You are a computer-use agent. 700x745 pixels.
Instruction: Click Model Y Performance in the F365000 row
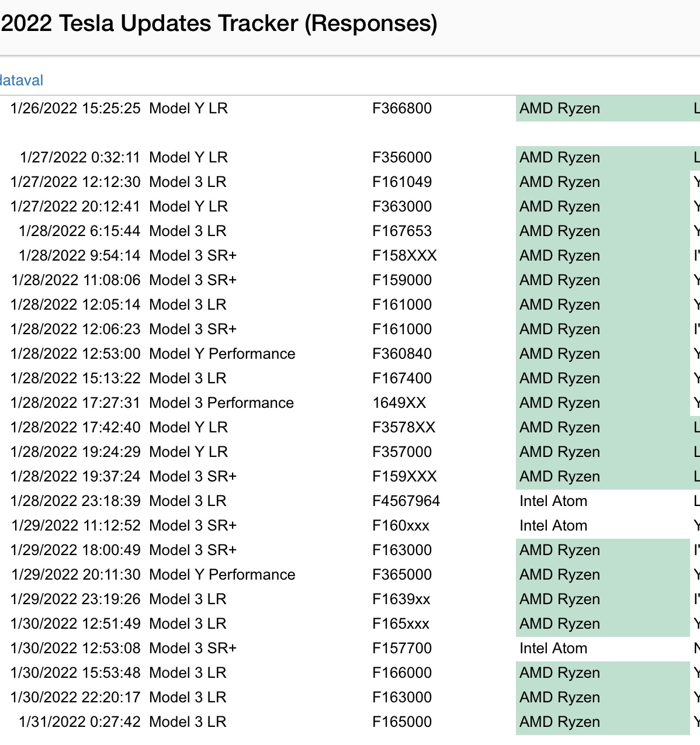[x=222, y=574]
